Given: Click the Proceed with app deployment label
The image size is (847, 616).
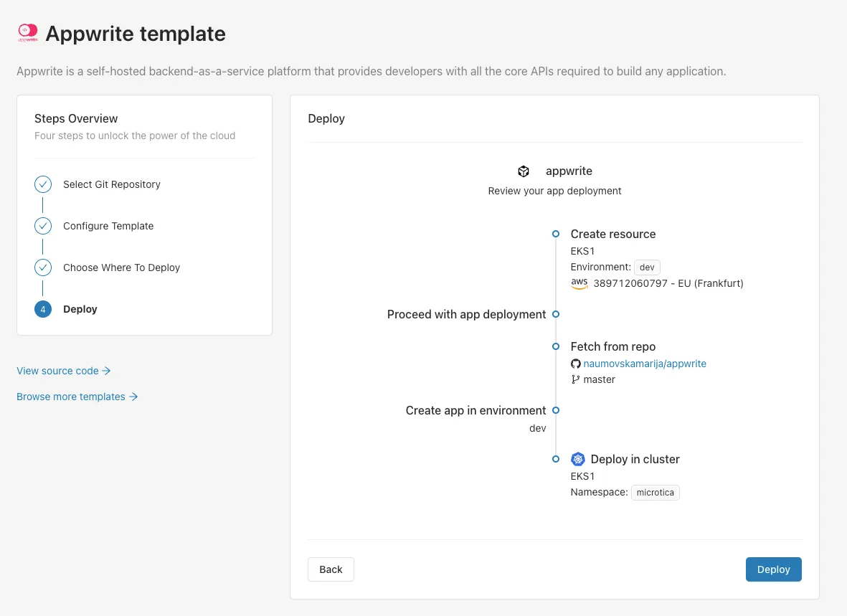Looking at the screenshot, I should coord(466,314).
